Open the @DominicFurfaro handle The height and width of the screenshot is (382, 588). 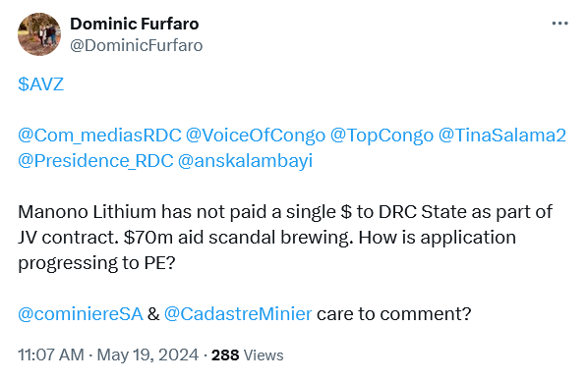[136, 46]
